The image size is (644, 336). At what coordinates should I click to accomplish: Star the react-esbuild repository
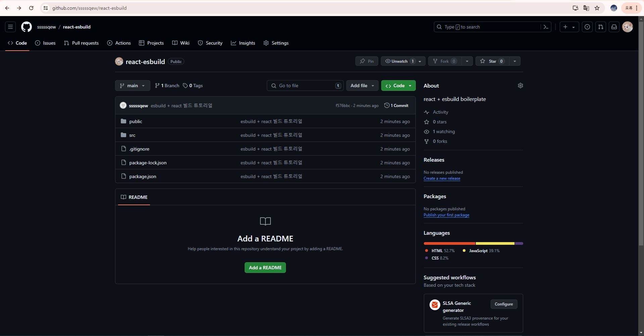492,61
